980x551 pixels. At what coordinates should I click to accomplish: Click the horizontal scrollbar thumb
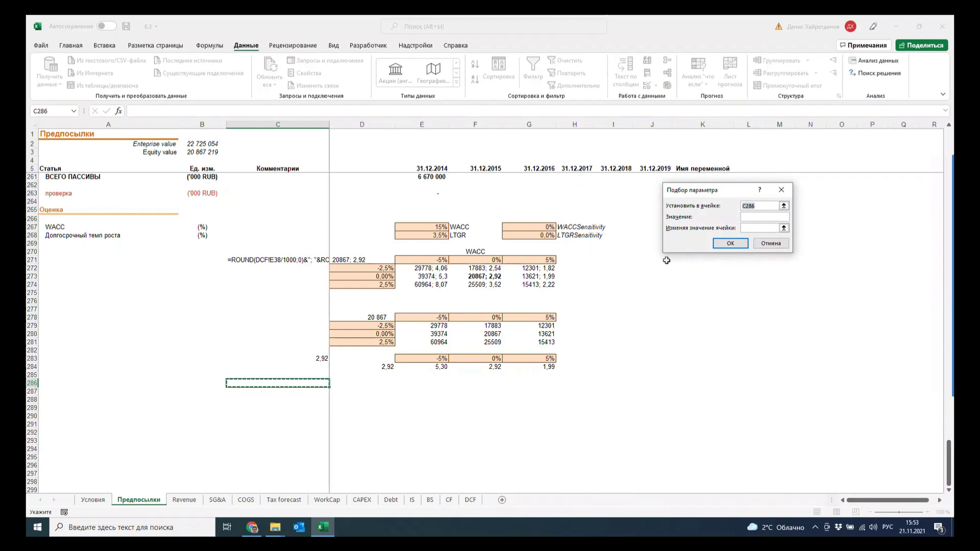tap(888, 500)
